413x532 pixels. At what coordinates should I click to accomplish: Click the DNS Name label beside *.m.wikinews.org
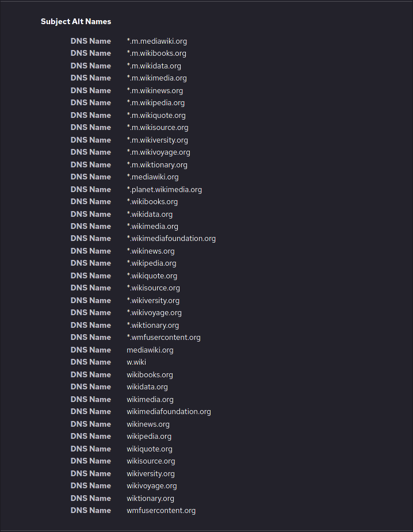91,90
